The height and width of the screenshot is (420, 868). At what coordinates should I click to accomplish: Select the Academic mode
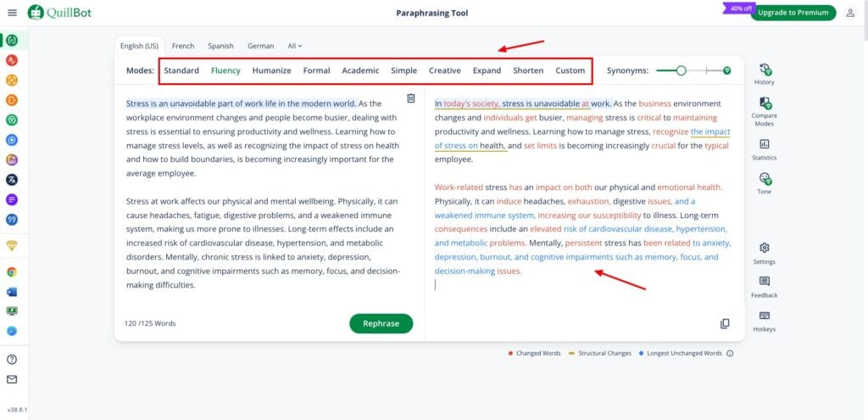(x=361, y=70)
